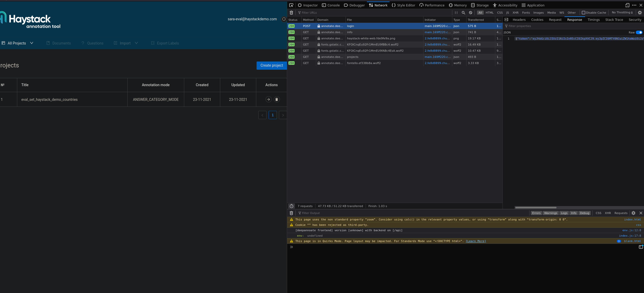Toggle Responsive Design Mode
Viewport: 644px width, 293px height.
pos(627,5)
